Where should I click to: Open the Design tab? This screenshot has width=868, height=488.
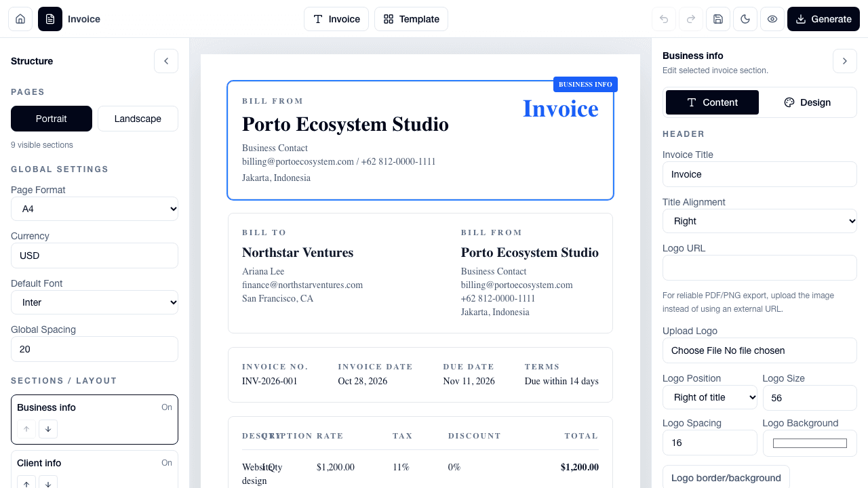(x=807, y=102)
